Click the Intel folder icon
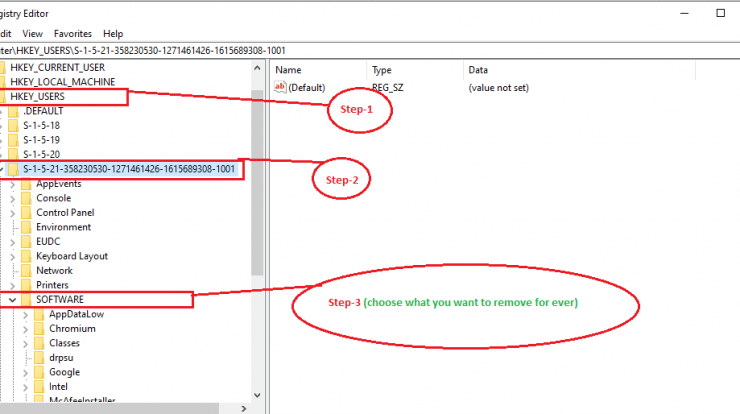 [39, 387]
